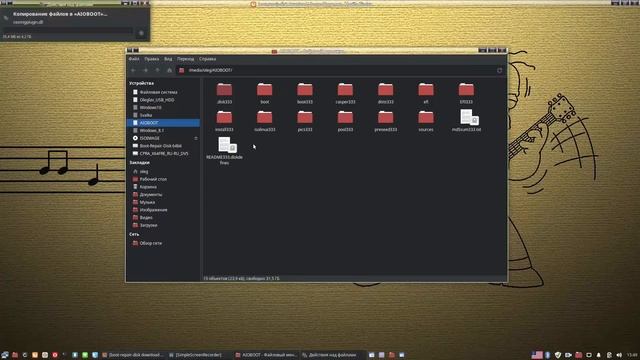Select the README333.diskdefines file

224,151
